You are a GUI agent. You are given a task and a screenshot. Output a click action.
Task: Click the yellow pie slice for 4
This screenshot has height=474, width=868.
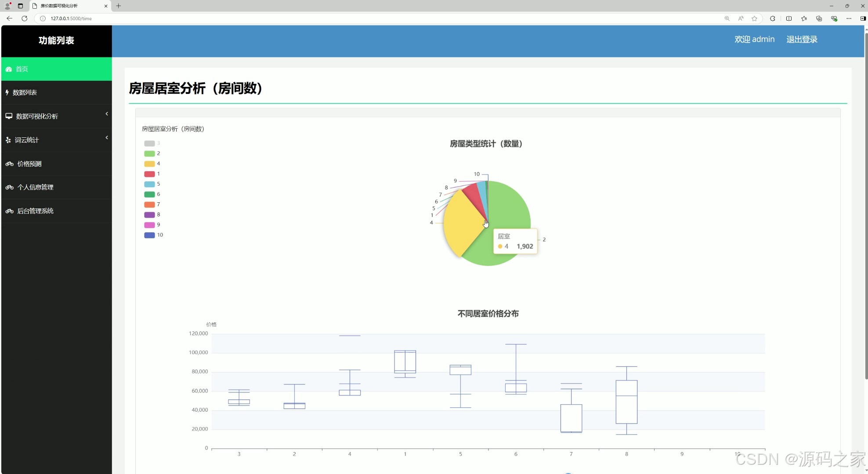461,224
